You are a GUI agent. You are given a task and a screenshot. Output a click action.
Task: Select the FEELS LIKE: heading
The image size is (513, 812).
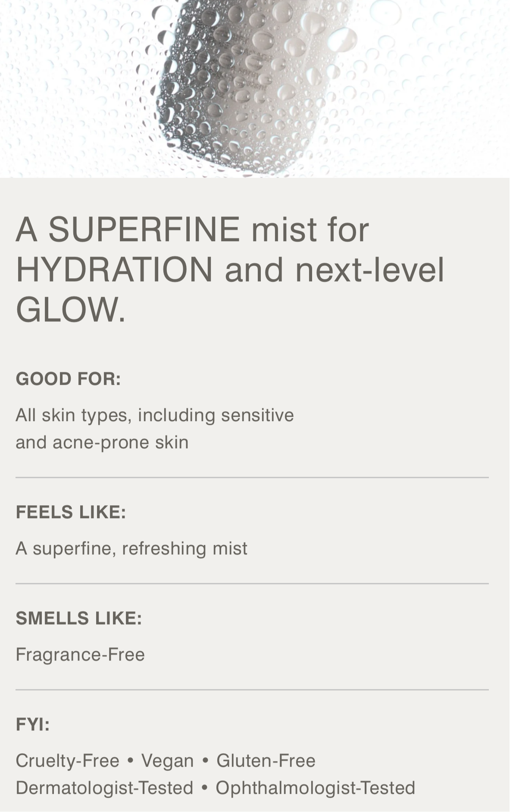coord(71,512)
